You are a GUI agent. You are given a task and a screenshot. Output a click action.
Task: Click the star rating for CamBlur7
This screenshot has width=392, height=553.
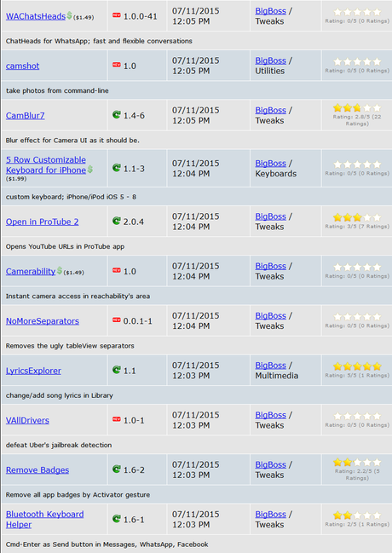coord(357,108)
